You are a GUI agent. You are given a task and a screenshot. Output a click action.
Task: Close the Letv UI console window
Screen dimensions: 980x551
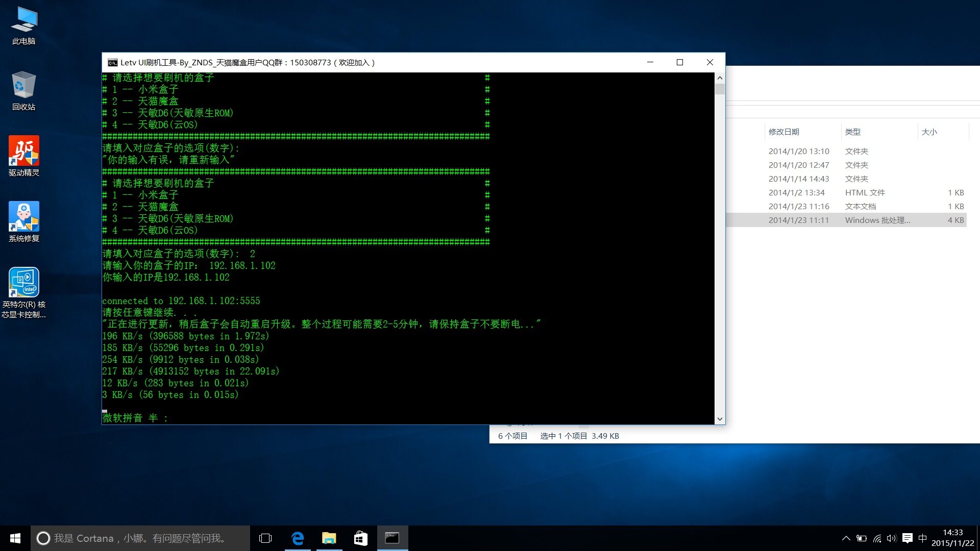(x=710, y=62)
